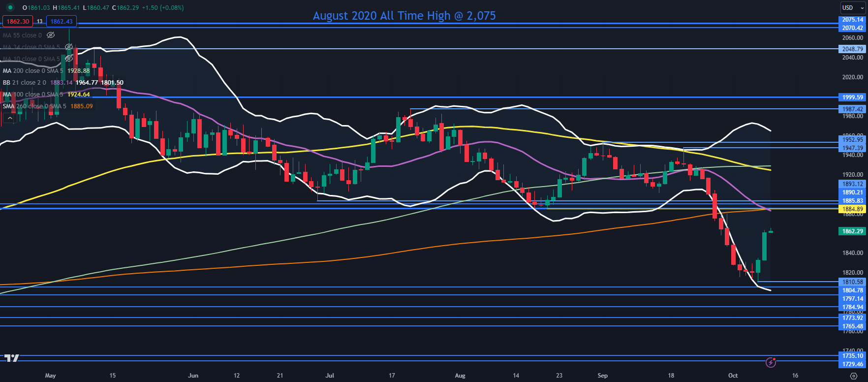Click the purple lightning event icon
868x382 pixels.
(771, 363)
